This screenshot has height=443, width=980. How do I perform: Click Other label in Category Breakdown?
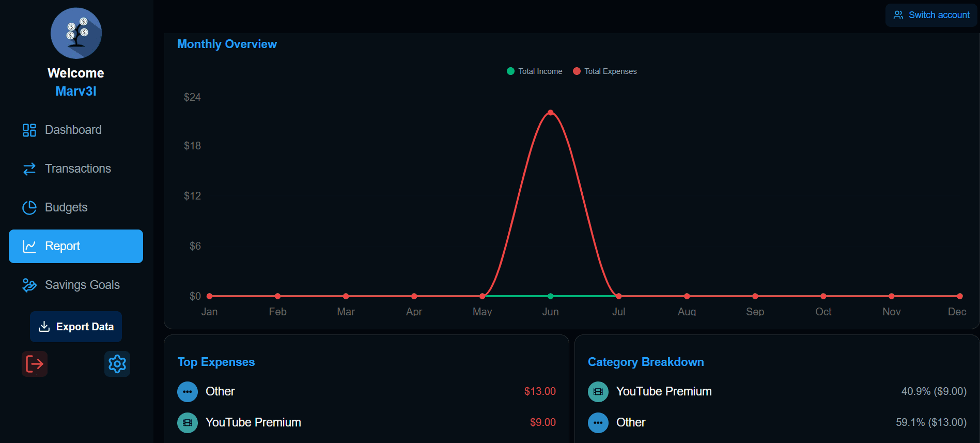click(631, 422)
